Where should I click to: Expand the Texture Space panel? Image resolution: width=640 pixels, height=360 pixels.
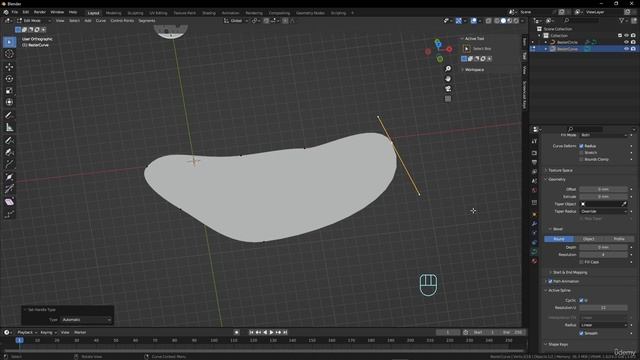click(560, 170)
